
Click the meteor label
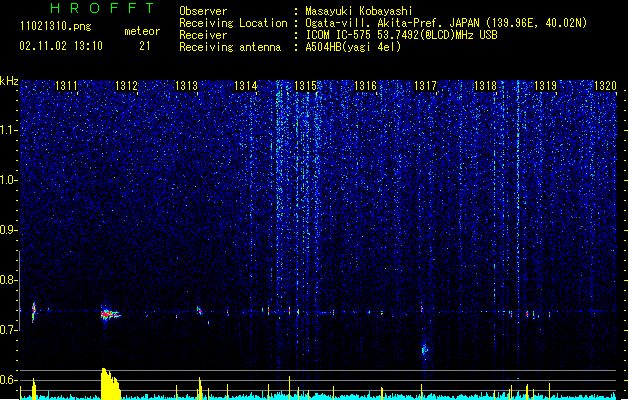142,31
